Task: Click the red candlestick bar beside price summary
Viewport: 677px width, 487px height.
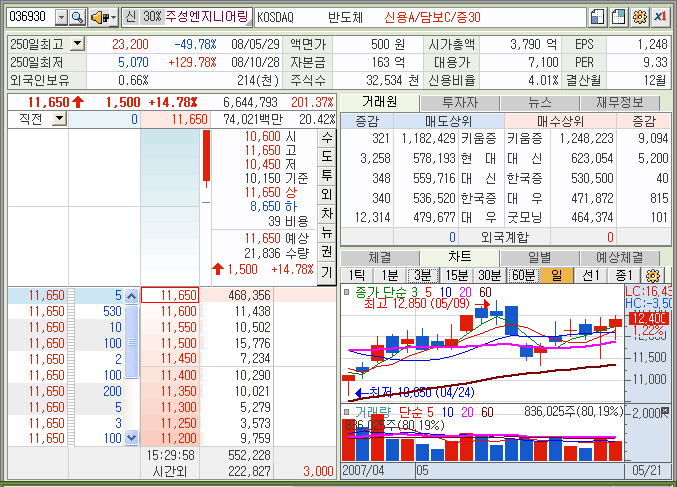Action: (205, 155)
